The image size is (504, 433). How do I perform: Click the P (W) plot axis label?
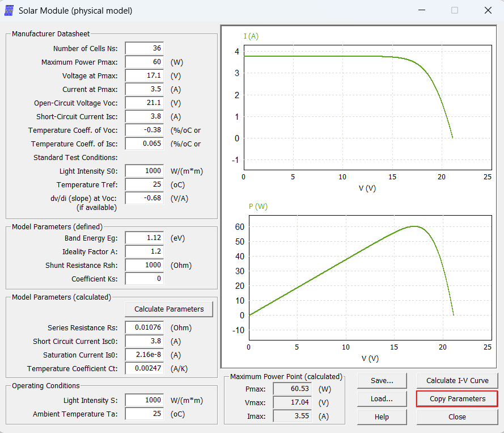click(x=258, y=207)
